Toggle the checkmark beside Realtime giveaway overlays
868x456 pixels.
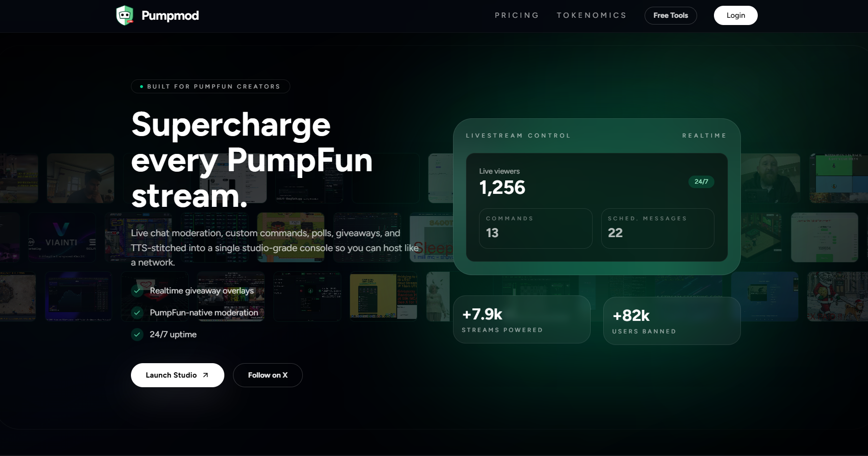point(137,291)
